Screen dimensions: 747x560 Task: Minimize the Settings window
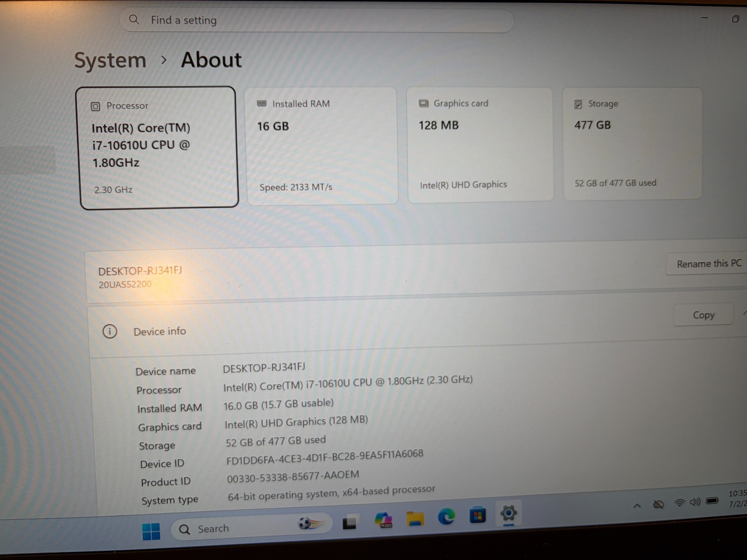coord(705,18)
